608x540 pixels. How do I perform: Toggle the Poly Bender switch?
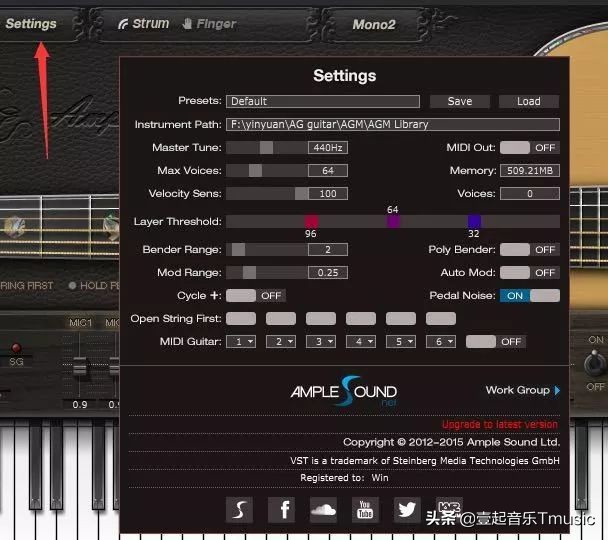click(x=529, y=250)
